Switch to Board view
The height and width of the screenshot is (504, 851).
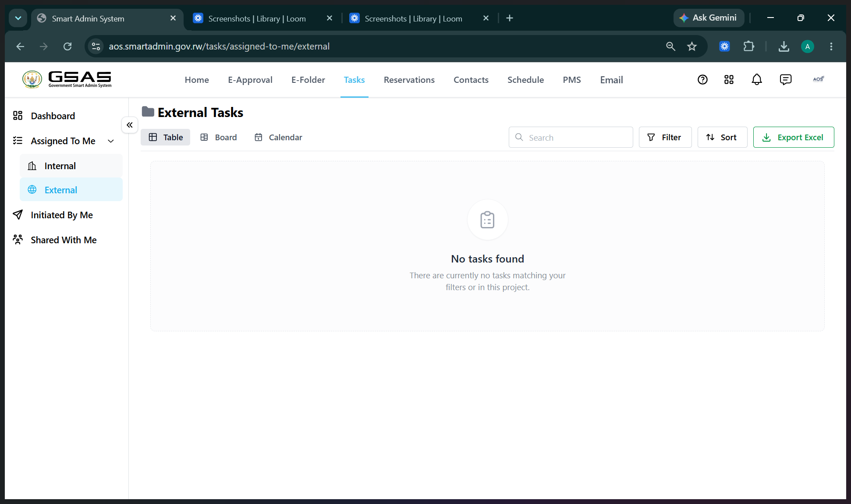tap(218, 137)
